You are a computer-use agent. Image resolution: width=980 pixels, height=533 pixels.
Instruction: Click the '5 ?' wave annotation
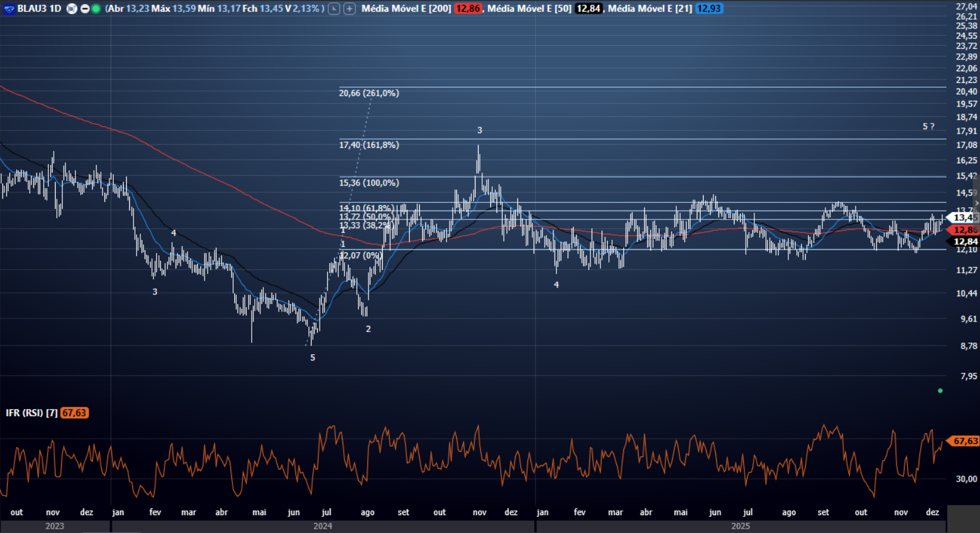tap(928, 126)
